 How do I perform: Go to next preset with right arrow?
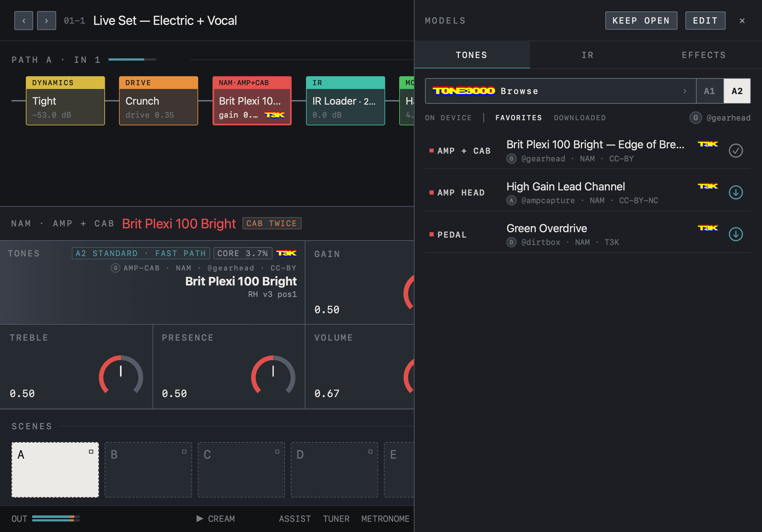pos(47,20)
